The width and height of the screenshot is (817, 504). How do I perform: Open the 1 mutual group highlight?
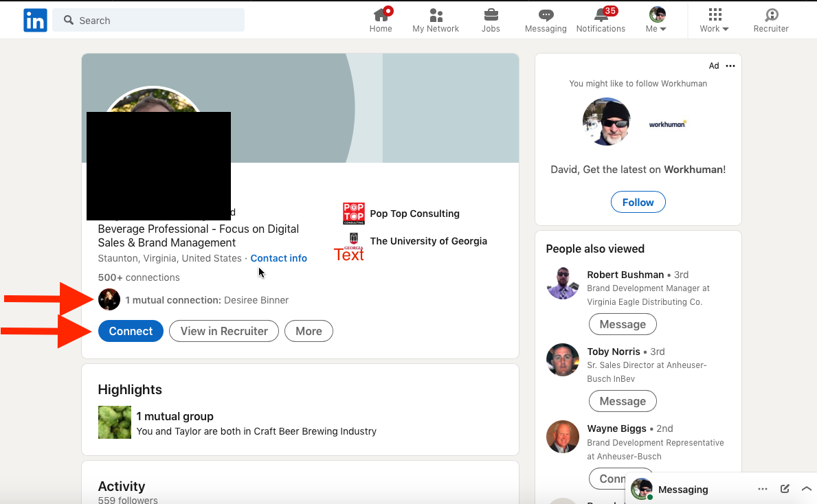(x=175, y=417)
